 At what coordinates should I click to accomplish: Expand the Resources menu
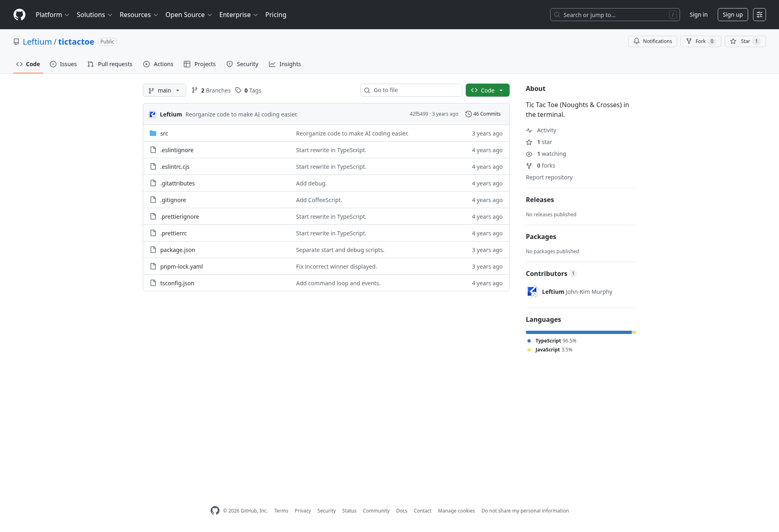pos(139,15)
